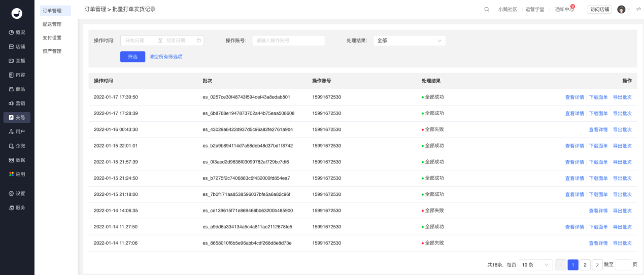Select 配送管理 submenu item
Viewport: 644px width, 275px height.
click(x=52, y=24)
